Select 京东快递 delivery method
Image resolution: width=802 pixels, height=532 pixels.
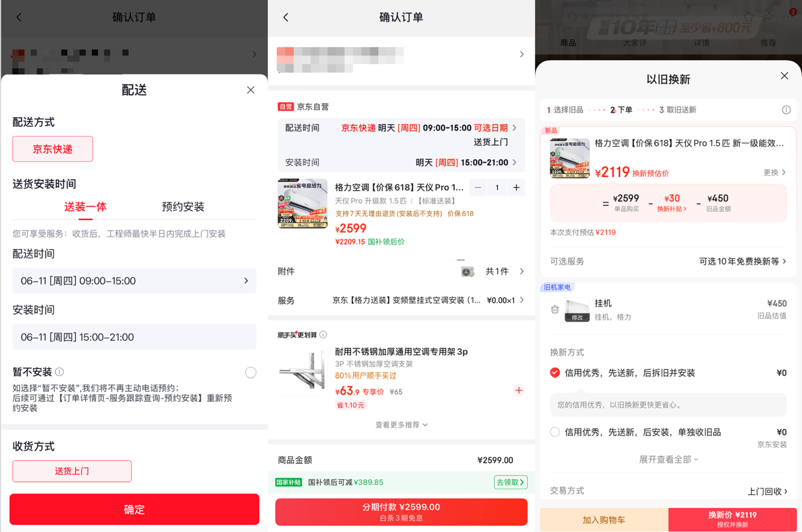[x=53, y=149]
